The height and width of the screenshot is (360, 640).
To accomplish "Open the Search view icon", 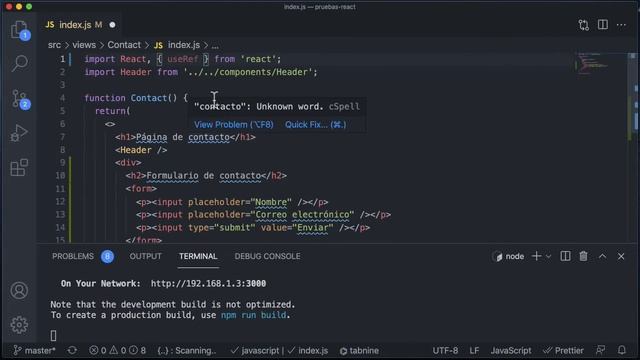I will pos(19,64).
